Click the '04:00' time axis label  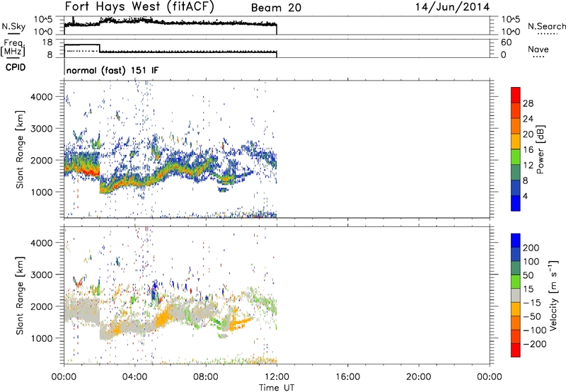[x=134, y=376]
